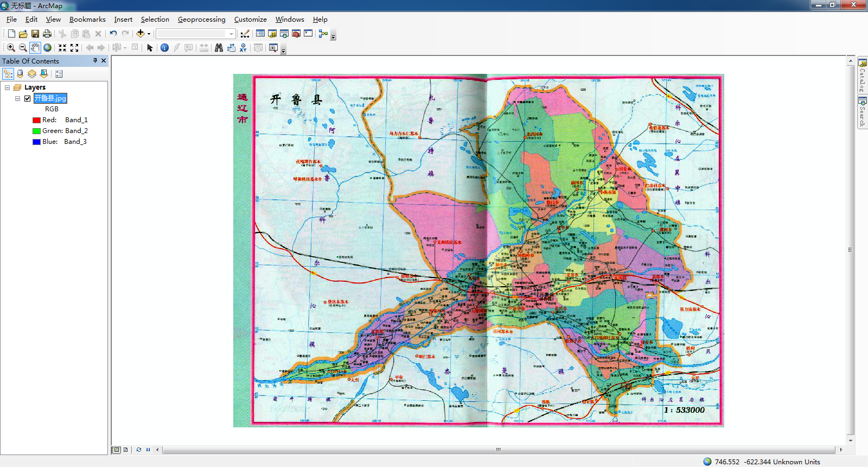Save the current map document

click(35, 34)
